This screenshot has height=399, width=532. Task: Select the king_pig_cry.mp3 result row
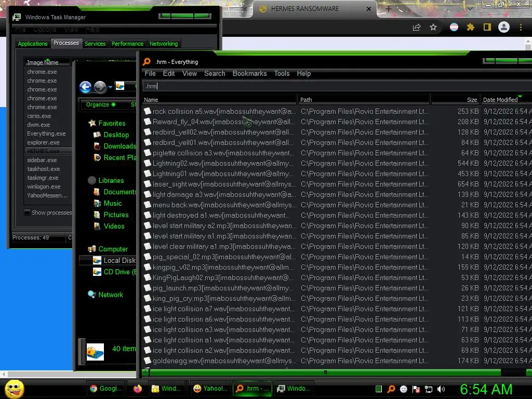[337, 299]
